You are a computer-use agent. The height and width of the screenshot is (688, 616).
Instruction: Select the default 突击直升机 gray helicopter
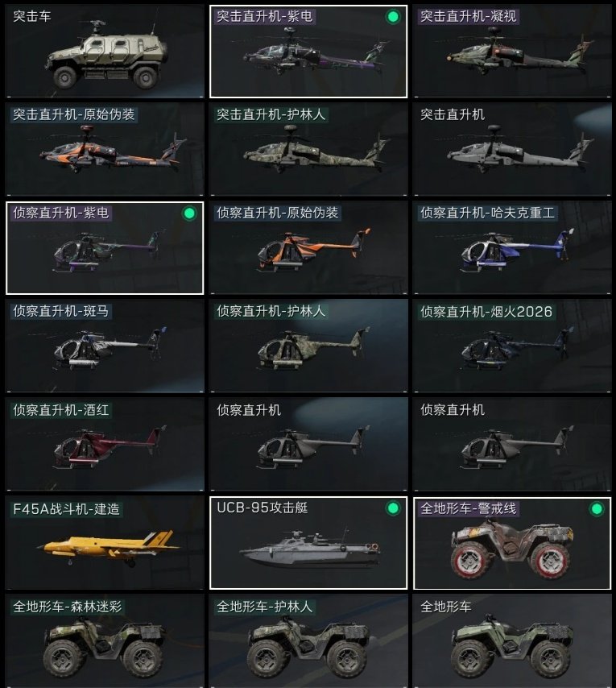(512, 149)
